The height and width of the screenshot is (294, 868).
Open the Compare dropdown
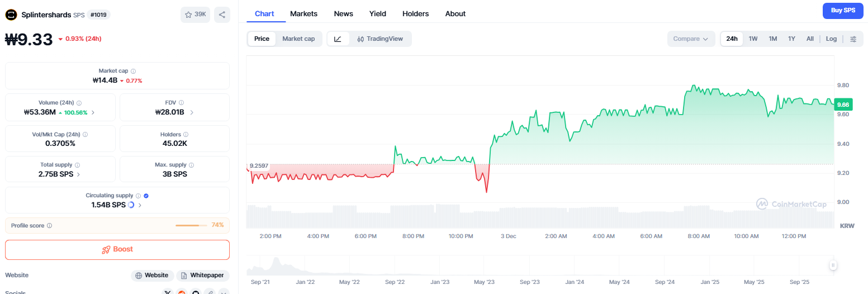691,39
